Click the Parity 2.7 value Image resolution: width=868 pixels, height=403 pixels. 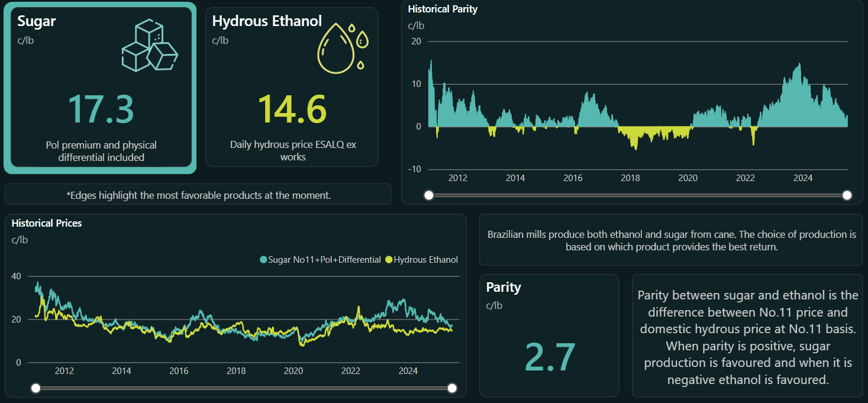coord(550,357)
